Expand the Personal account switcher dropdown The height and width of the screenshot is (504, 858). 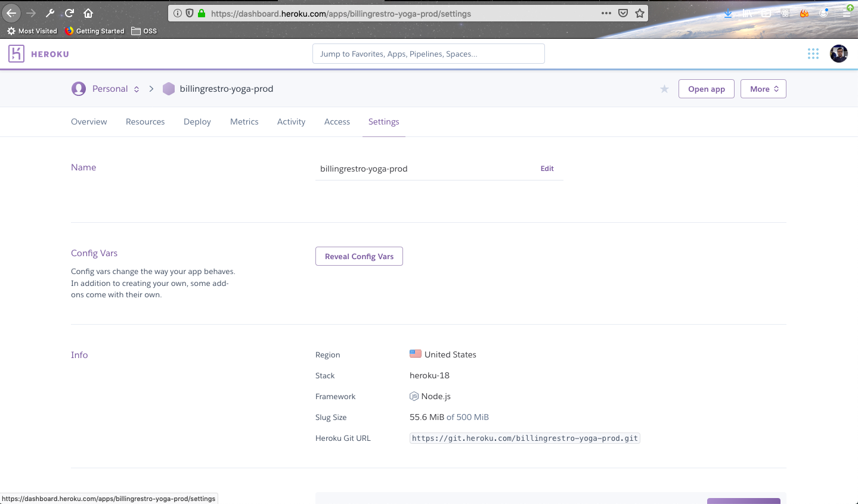(x=137, y=89)
